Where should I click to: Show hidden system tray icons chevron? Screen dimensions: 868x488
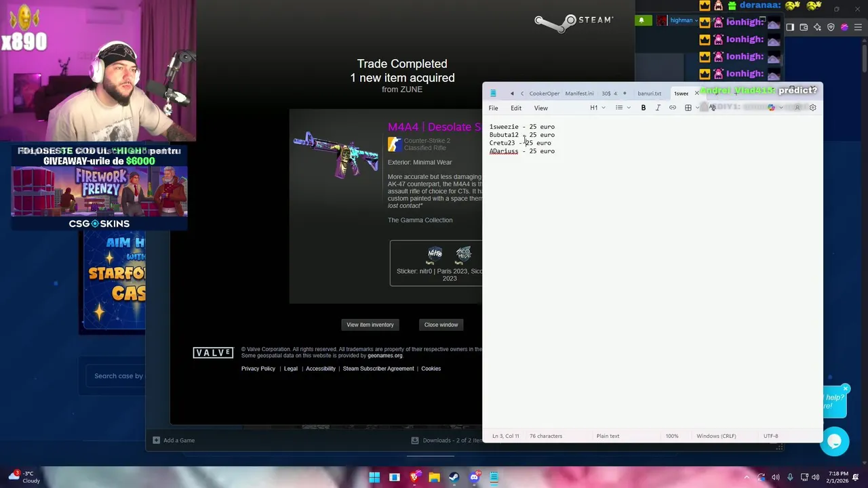pos(747,478)
